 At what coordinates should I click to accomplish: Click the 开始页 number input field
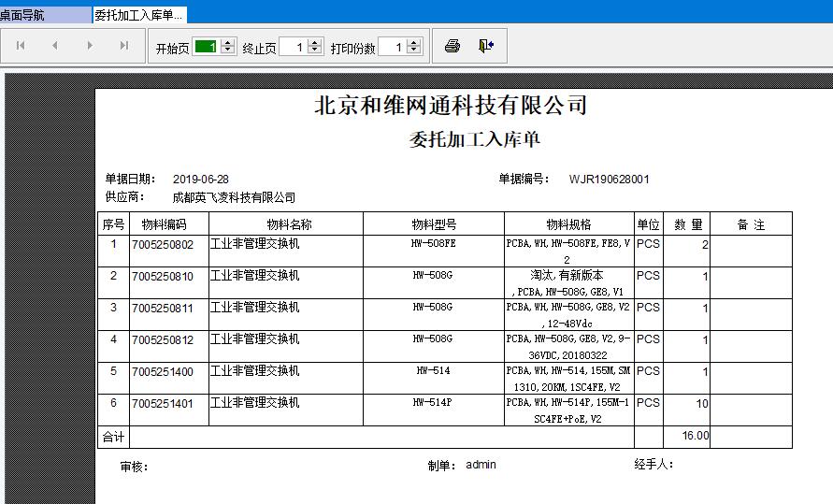coord(206,47)
